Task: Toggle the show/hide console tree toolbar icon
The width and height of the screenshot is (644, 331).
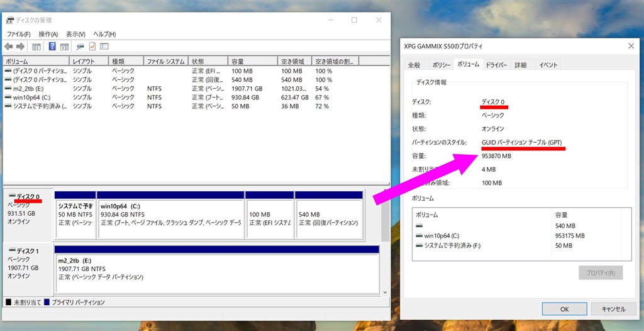Action: coord(36,47)
